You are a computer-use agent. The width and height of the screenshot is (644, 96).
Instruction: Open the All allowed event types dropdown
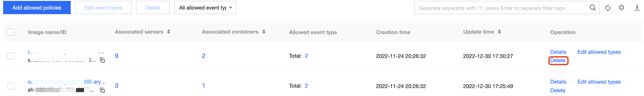(x=205, y=8)
